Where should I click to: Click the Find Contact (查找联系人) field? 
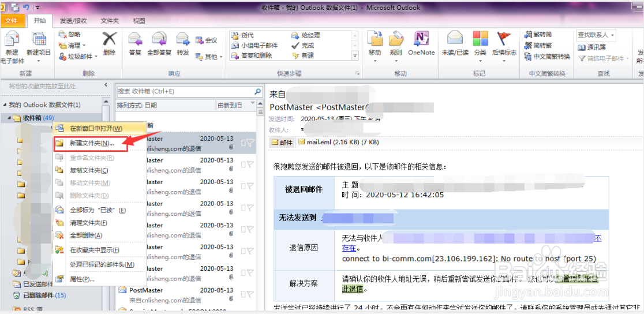pyautogui.click(x=597, y=35)
